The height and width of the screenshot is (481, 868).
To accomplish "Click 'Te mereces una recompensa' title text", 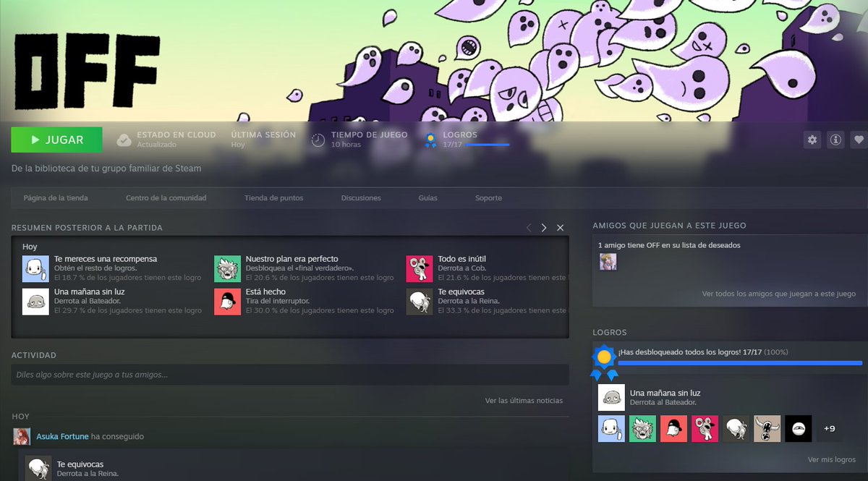I will (x=106, y=259).
